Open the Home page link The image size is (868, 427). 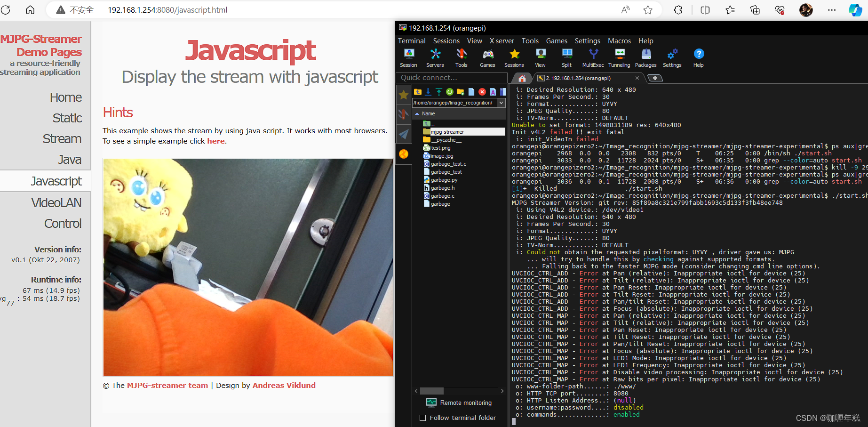66,97
